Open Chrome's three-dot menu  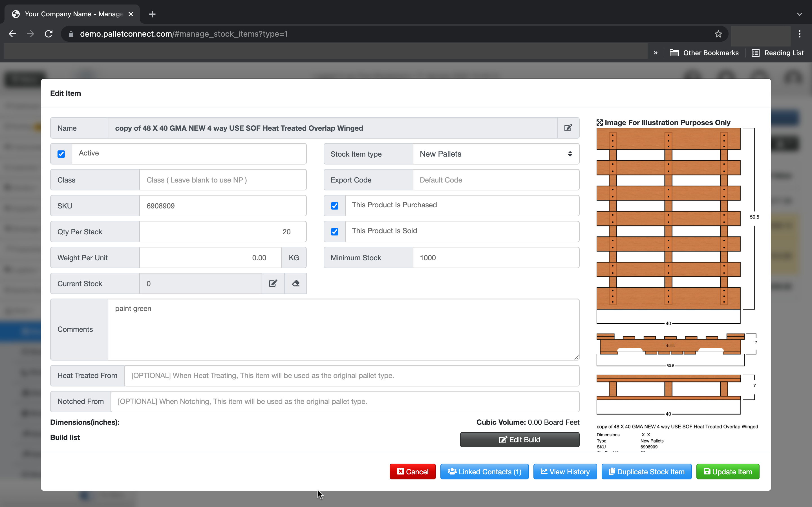coord(800,34)
